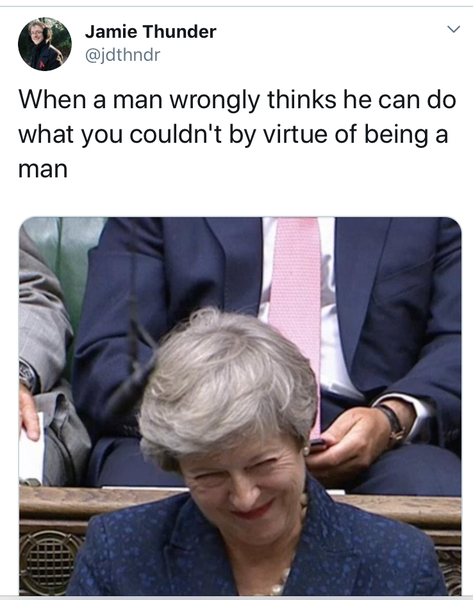Image resolution: width=473 pixels, height=600 pixels.
Task: Open the Jamie Thunder display name
Action: (x=150, y=31)
